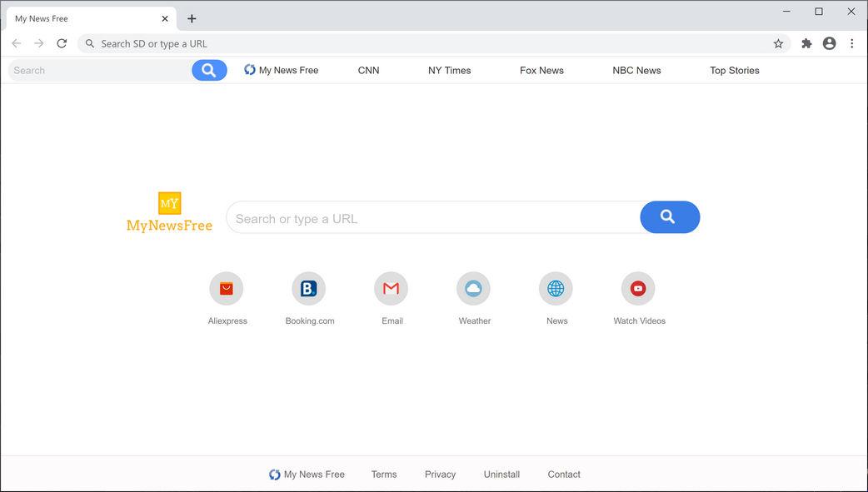The height and width of the screenshot is (492, 868).
Task: Open the Terms footer link
Action: coord(384,475)
